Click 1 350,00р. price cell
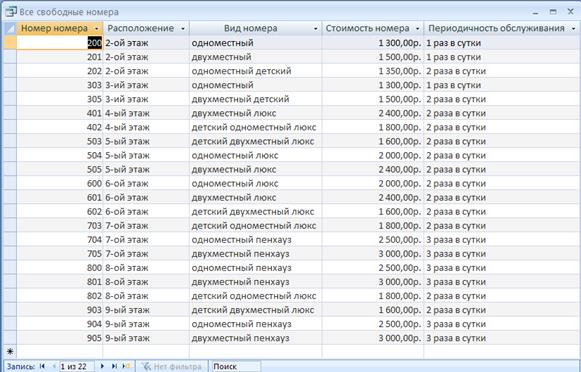The height and width of the screenshot is (372, 581). pyautogui.click(x=373, y=71)
